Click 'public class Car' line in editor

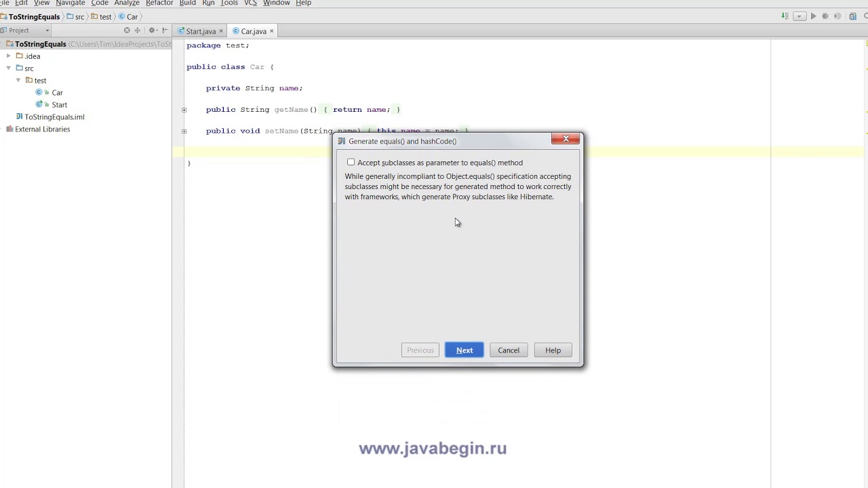230,67
